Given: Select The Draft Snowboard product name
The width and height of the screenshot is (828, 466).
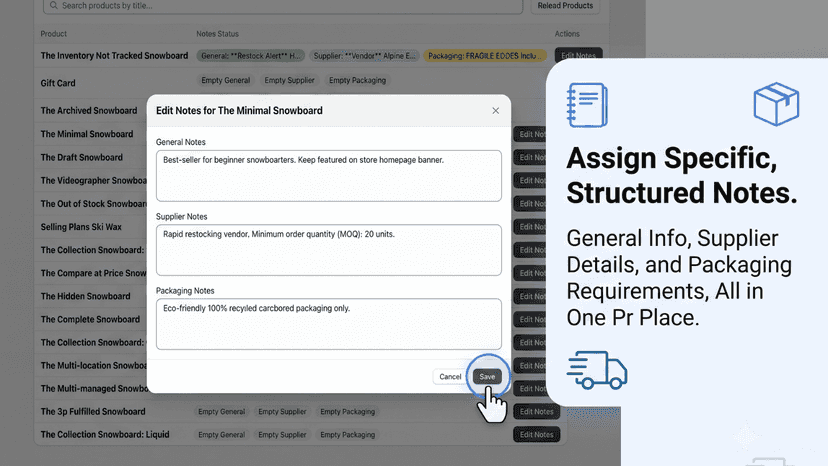Looking at the screenshot, I should click(82, 157).
